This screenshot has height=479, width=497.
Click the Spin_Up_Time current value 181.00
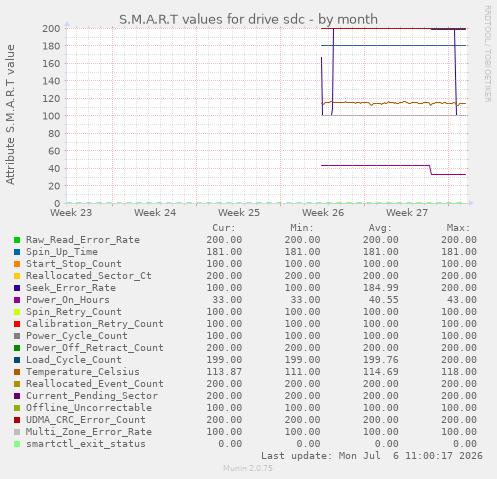pos(224,252)
